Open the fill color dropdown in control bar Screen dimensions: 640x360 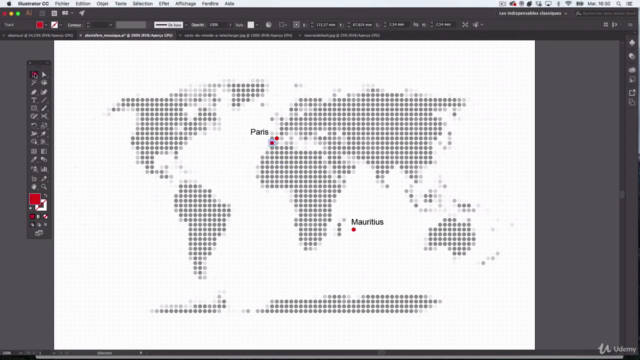pyautogui.click(x=46, y=25)
